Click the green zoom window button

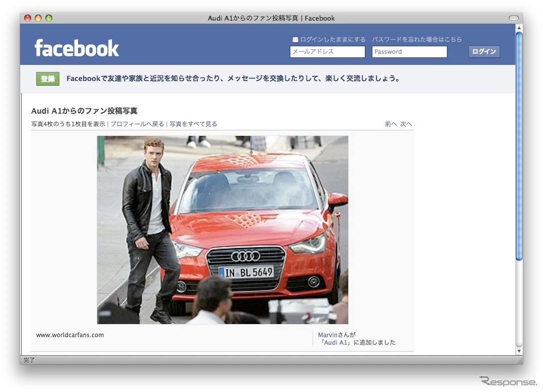pos(49,18)
